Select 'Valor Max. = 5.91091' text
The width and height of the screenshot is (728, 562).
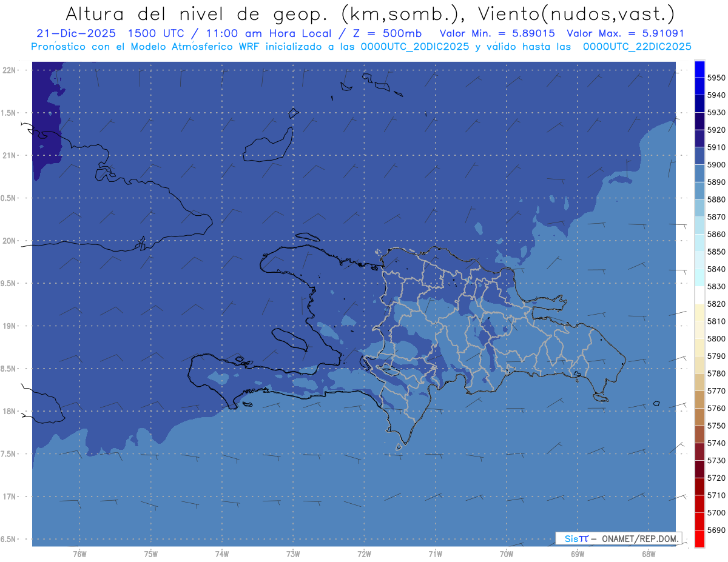click(625, 33)
